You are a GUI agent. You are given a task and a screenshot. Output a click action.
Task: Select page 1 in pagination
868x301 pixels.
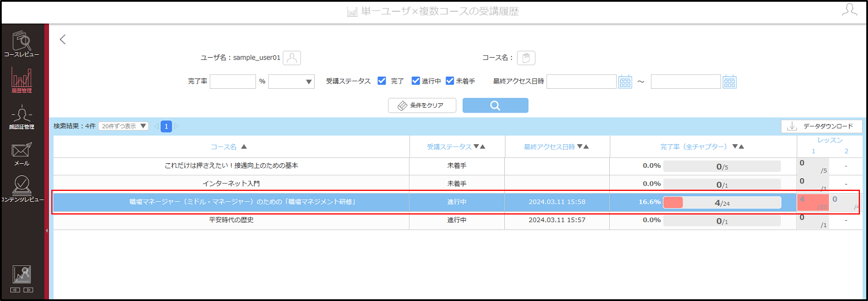pos(166,126)
